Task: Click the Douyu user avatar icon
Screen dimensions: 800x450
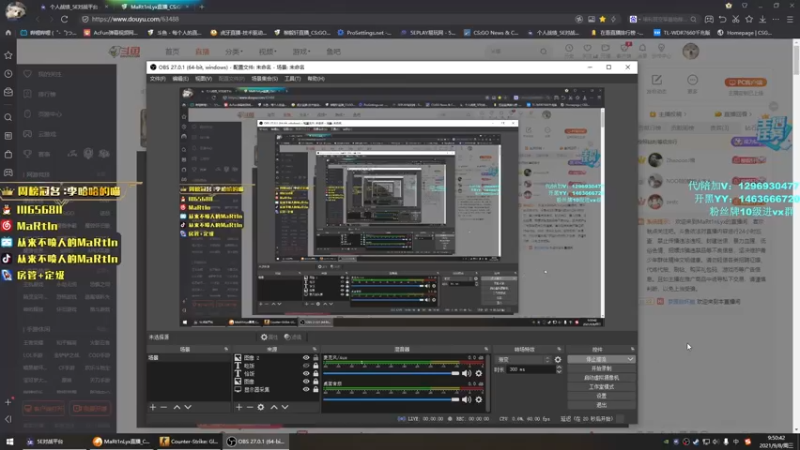Action: pyautogui.click(x=691, y=51)
